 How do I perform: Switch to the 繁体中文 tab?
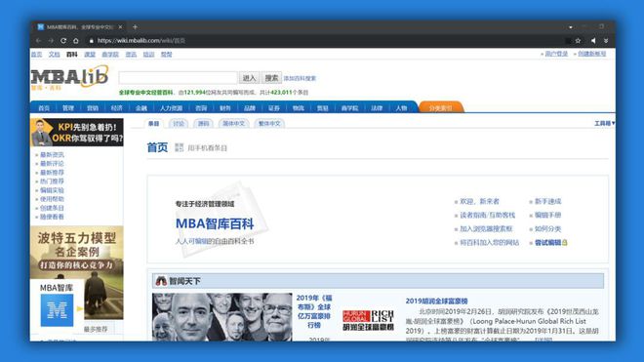(x=269, y=123)
